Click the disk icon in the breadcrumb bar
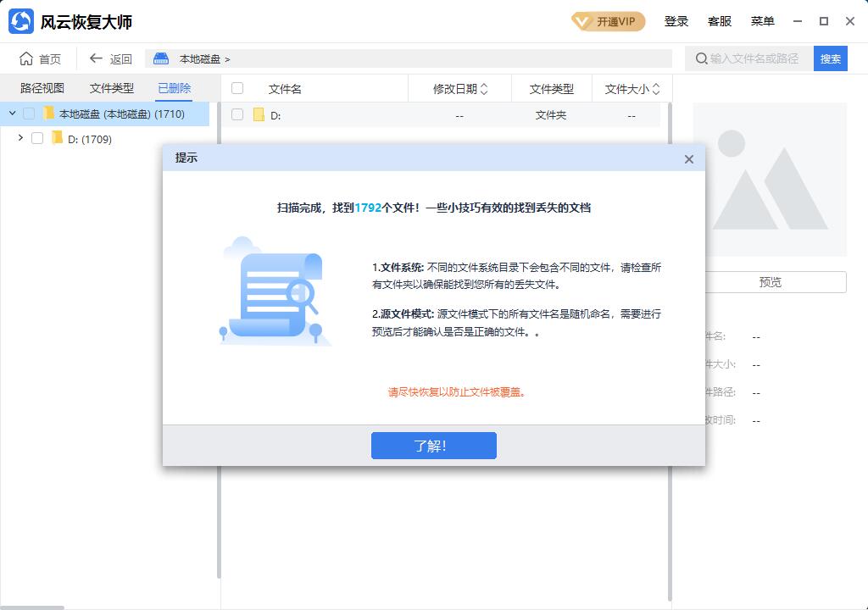868x610 pixels. [x=160, y=58]
